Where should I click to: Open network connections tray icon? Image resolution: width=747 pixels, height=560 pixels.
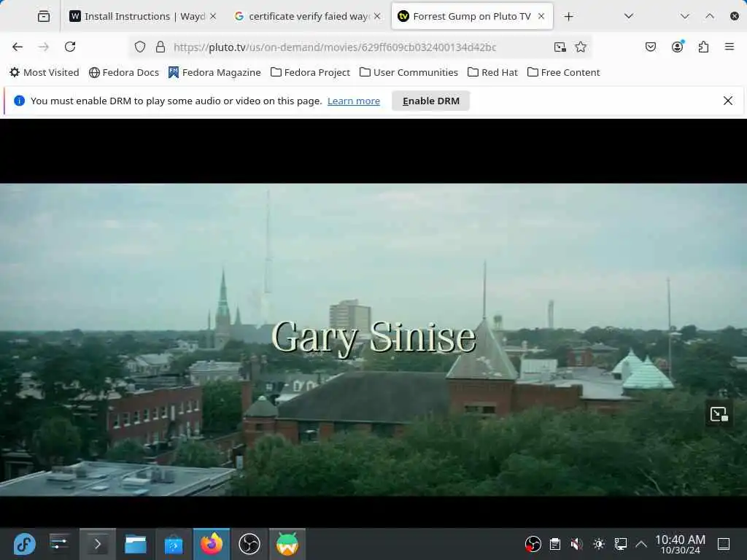pos(621,544)
